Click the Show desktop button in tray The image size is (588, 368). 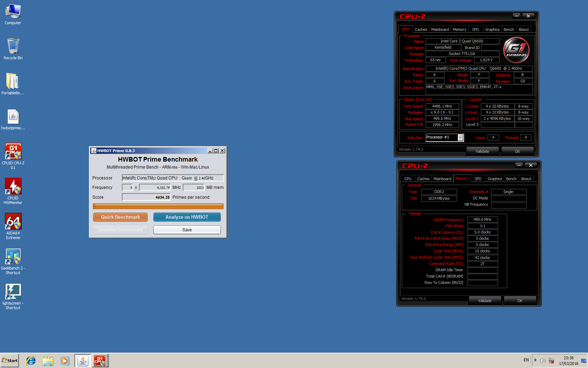click(584, 361)
